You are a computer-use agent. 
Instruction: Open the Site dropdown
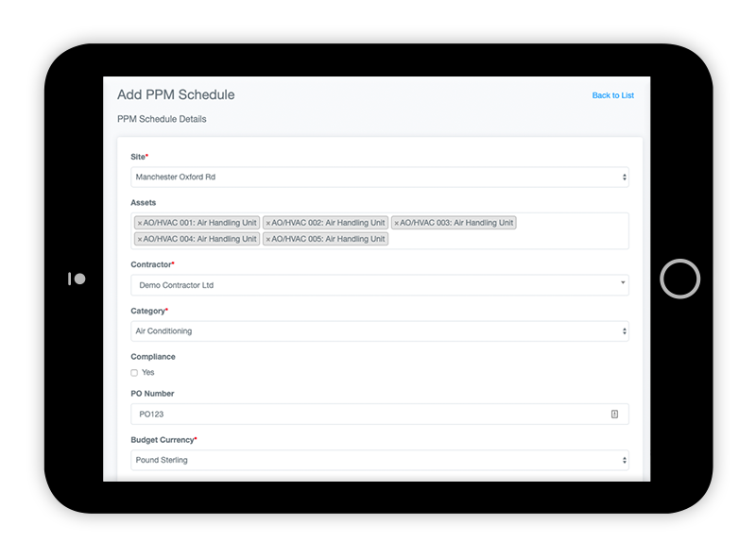(x=380, y=177)
